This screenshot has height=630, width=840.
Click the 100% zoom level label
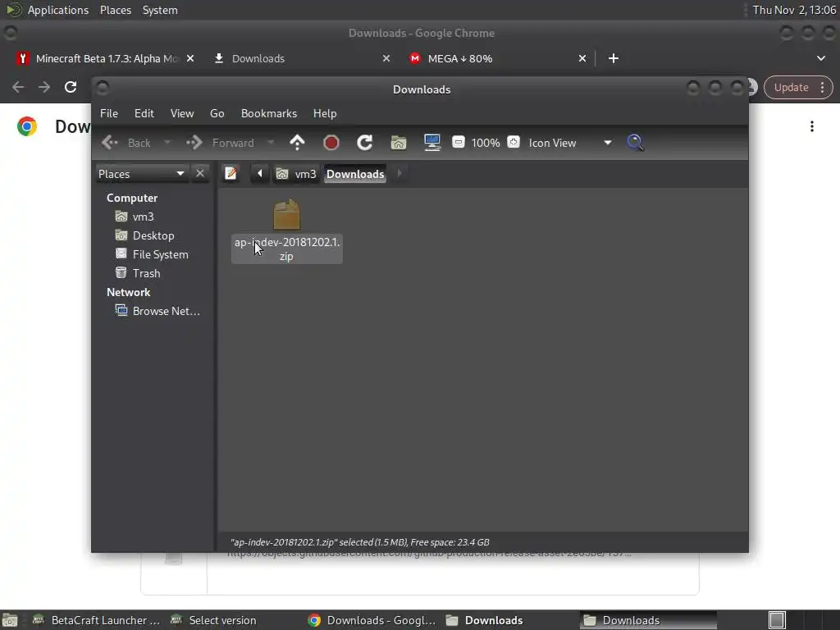coord(486,143)
